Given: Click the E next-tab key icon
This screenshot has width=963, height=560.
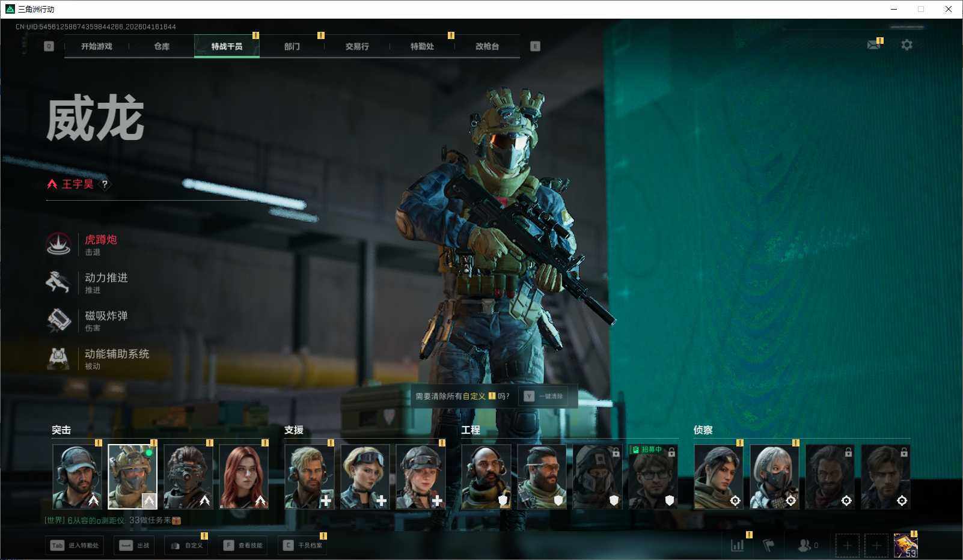Looking at the screenshot, I should click(x=535, y=46).
